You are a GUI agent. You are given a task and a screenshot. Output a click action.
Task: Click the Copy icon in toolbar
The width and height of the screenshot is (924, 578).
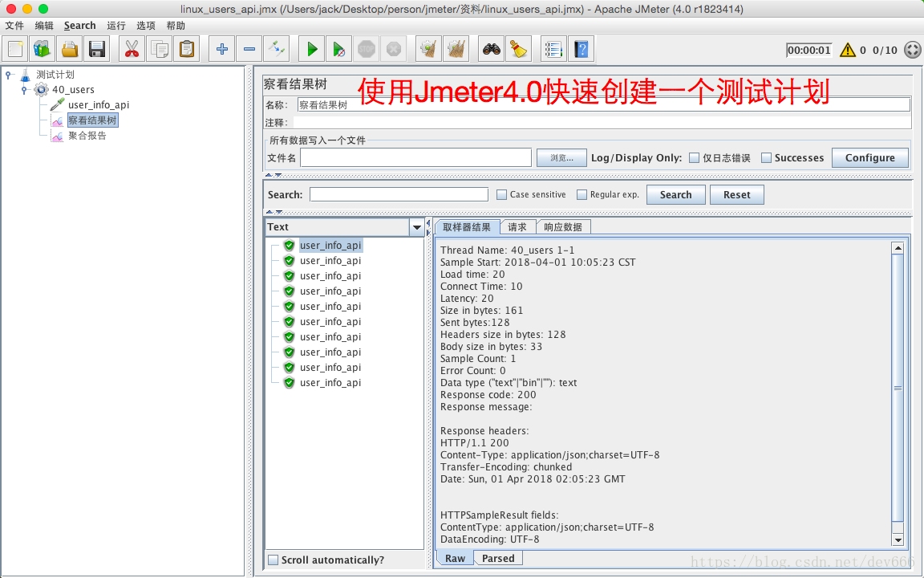[159, 49]
